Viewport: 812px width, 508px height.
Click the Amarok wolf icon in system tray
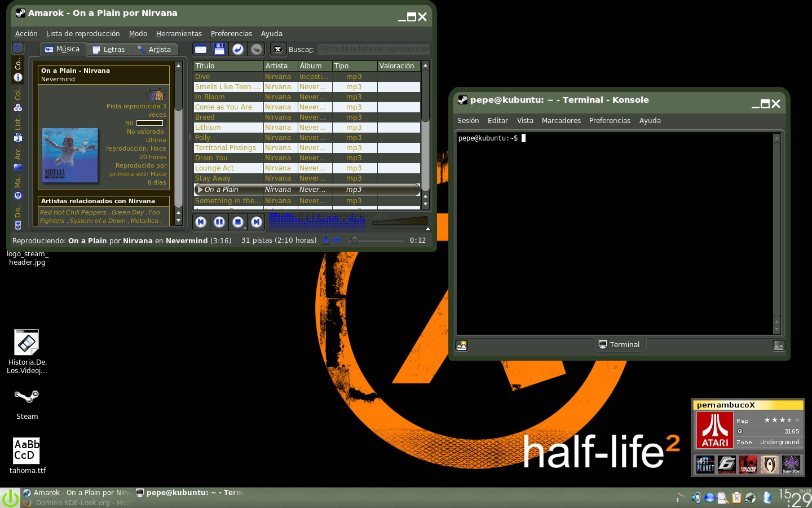(x=750, y=498)
